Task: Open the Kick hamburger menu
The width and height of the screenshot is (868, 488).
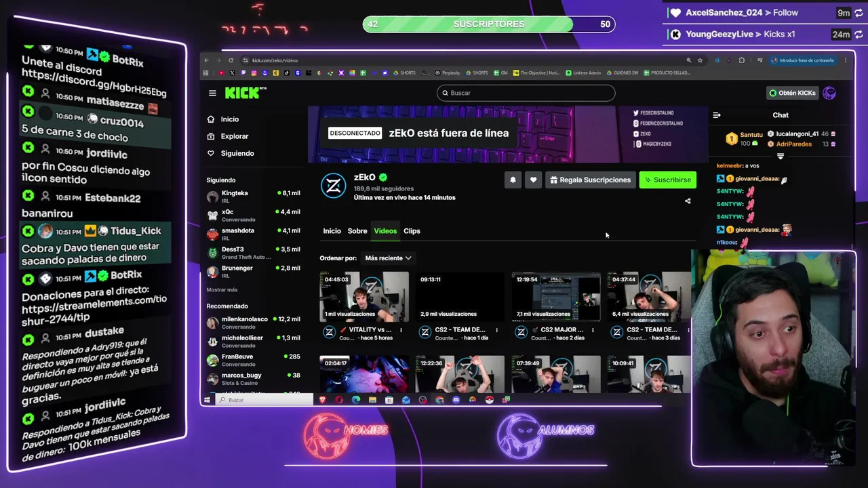Action: click(x=212, y=93)
